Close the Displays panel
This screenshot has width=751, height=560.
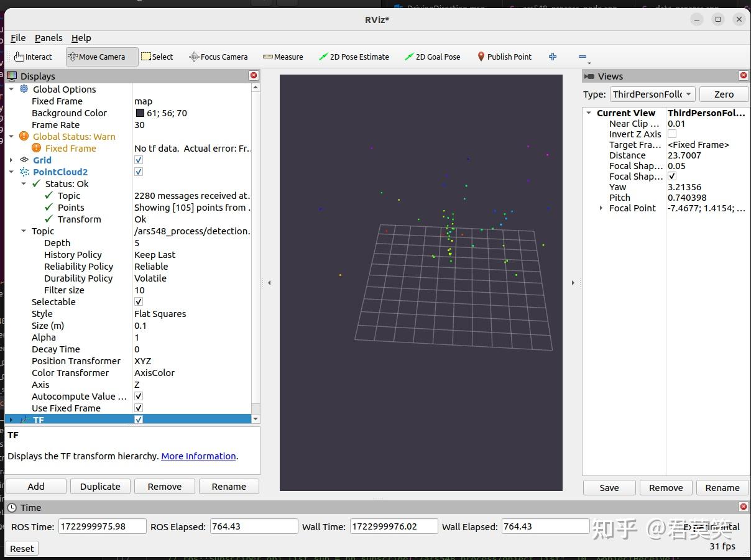coord(253,76)
